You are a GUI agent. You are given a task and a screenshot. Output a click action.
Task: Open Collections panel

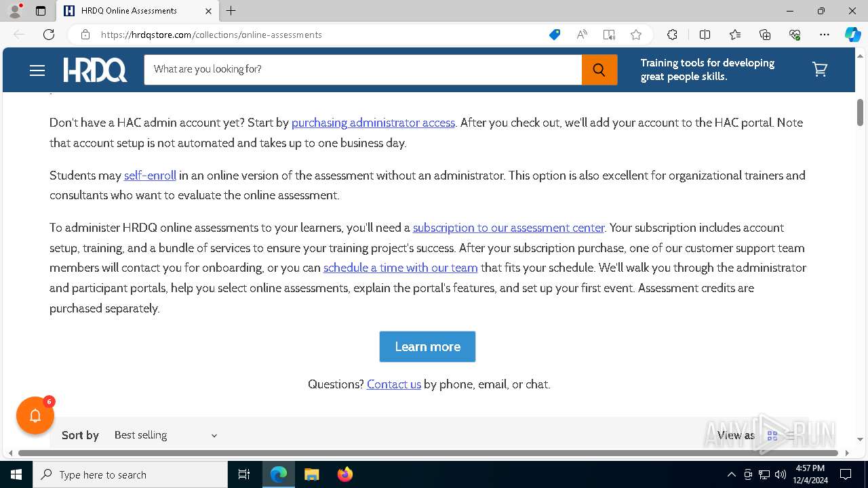[765, 35]
